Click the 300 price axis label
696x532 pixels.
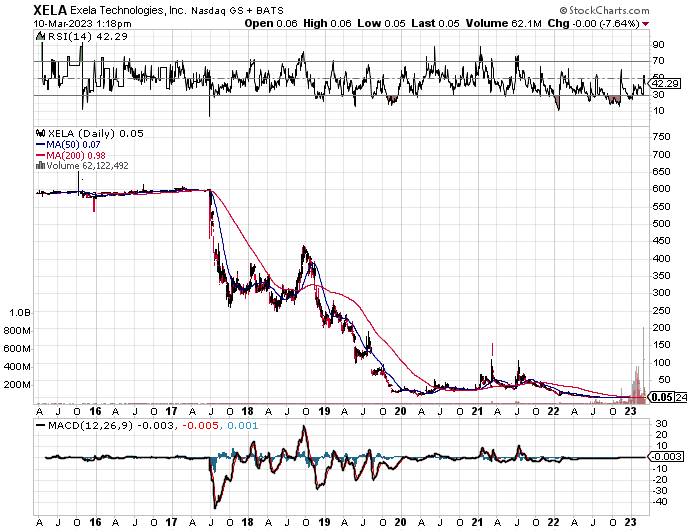pyautogui.click(x=661, y=292)
